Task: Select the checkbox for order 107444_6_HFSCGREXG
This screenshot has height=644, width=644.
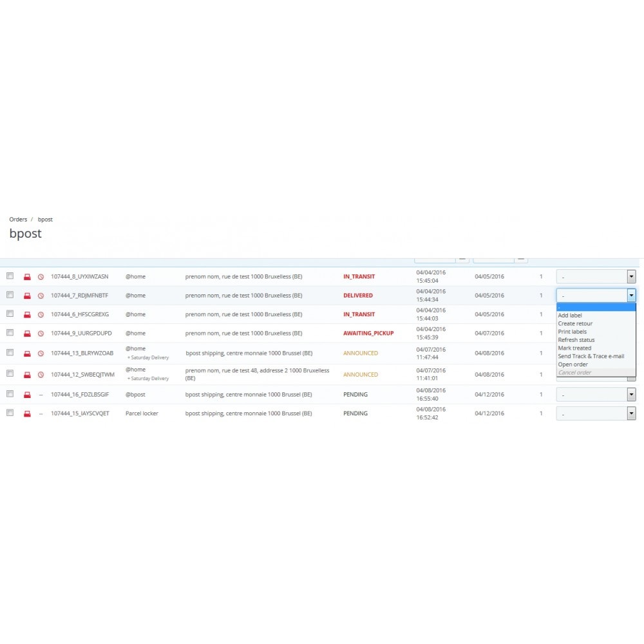Action: pos(10,314)
